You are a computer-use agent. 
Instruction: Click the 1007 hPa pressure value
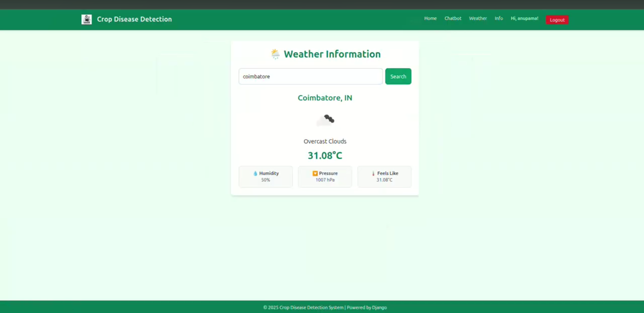pos(325,180)
